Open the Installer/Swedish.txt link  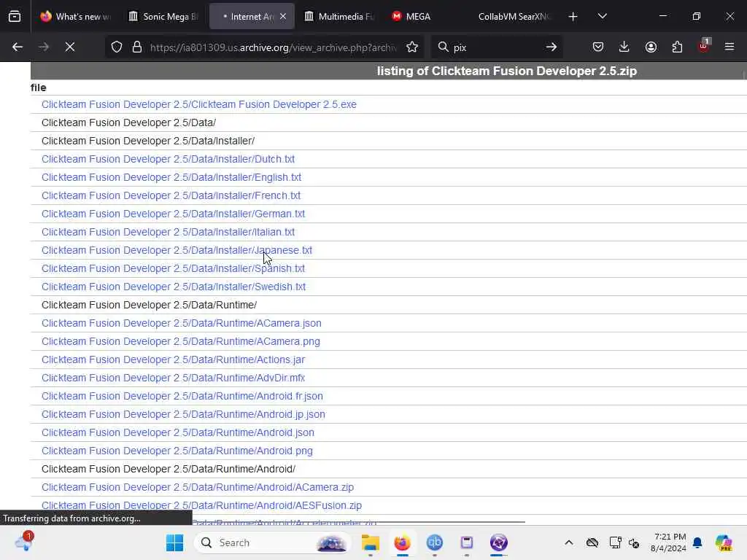(x=174, y=287)
